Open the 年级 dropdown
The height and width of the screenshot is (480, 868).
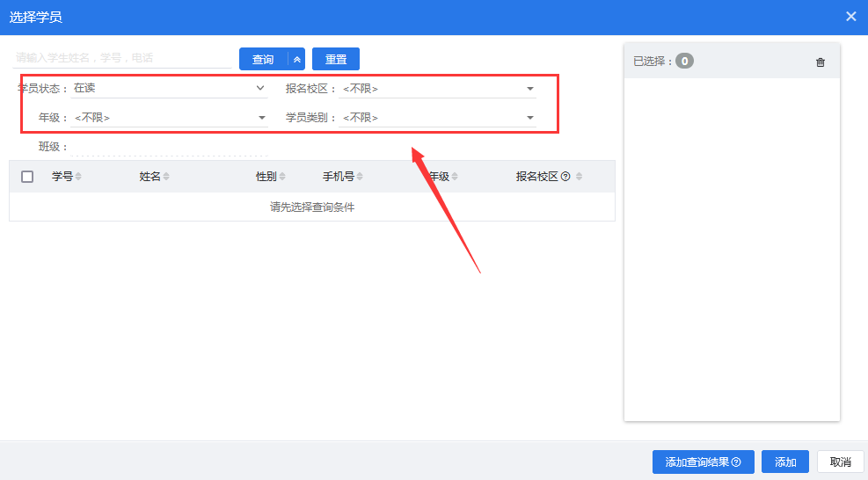169,118
